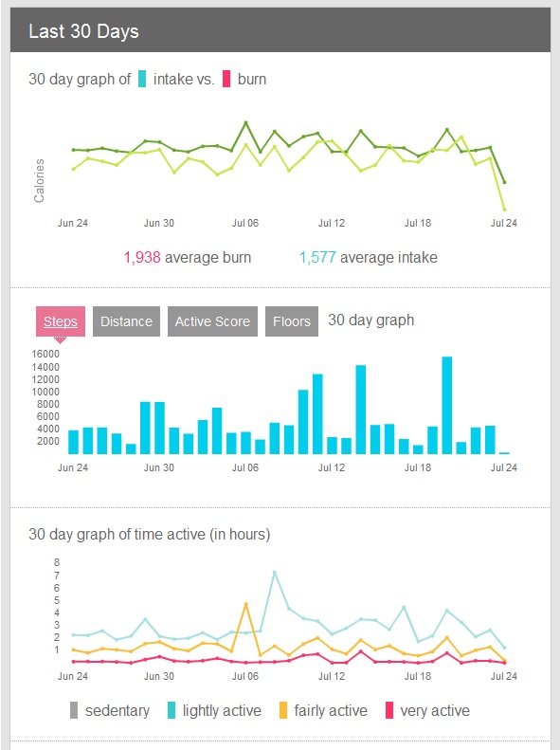
Task: Click the fairly active orange peak at Jul 06
Action: click(x=245, y=604)
